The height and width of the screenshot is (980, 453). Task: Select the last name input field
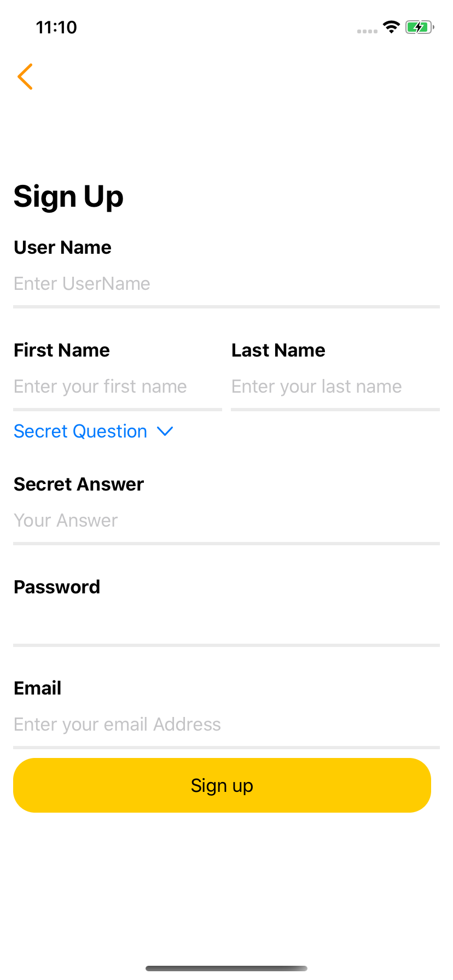pyautogui.click(x=335, y=387)
